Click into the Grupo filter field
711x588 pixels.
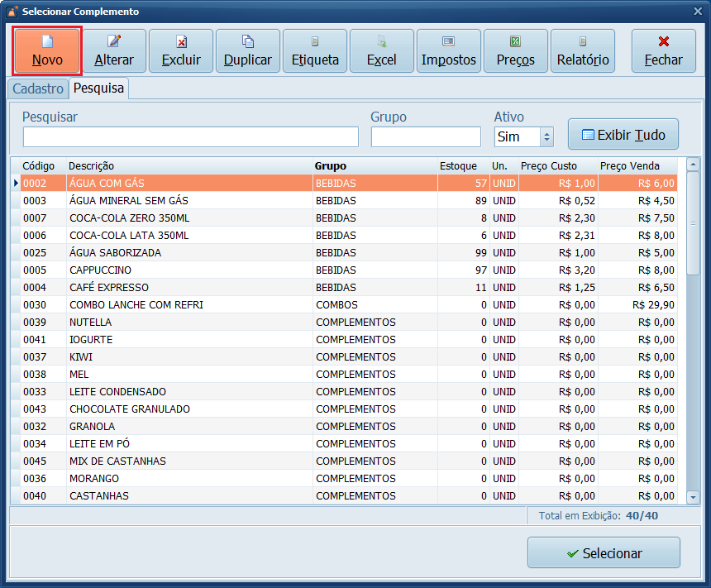click(x=426, y=137)
